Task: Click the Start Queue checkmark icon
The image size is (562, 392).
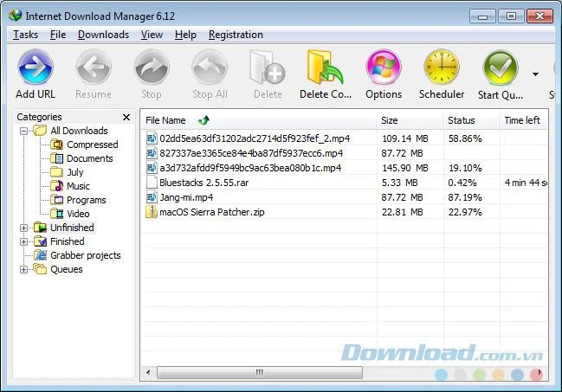Action: tap(501, 67)
